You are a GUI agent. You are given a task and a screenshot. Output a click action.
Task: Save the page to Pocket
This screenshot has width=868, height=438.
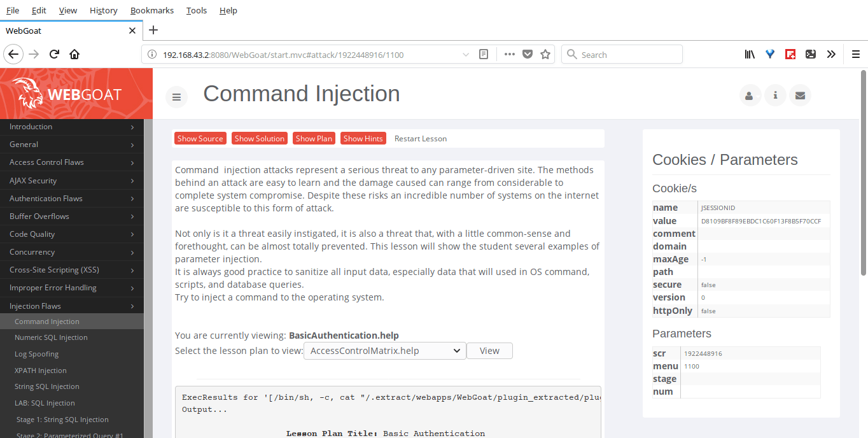coord(528,55)
